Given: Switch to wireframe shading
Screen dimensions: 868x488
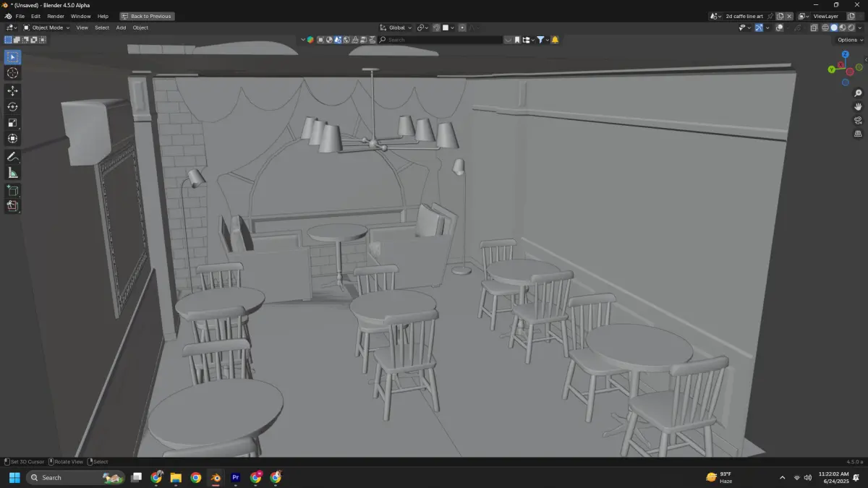Looking at the screenshot, I should click(x=825, y=27).
